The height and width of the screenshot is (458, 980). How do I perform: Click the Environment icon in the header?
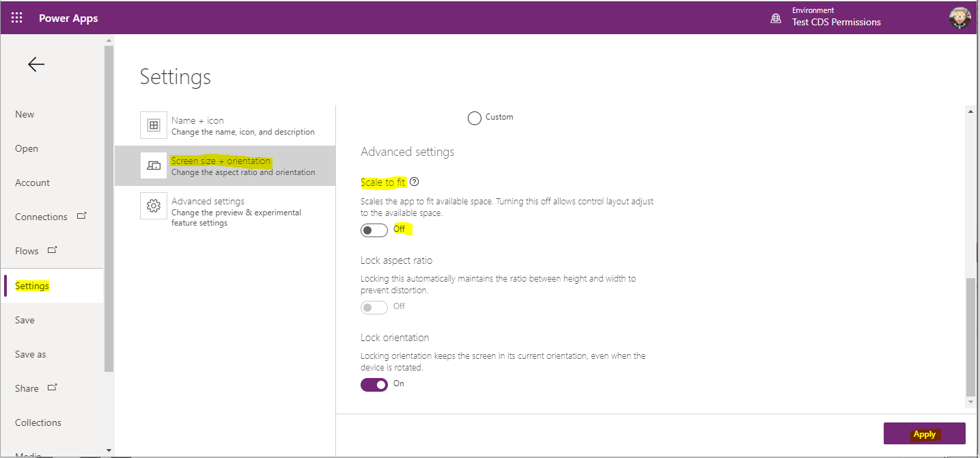click(x=775, y=18)
